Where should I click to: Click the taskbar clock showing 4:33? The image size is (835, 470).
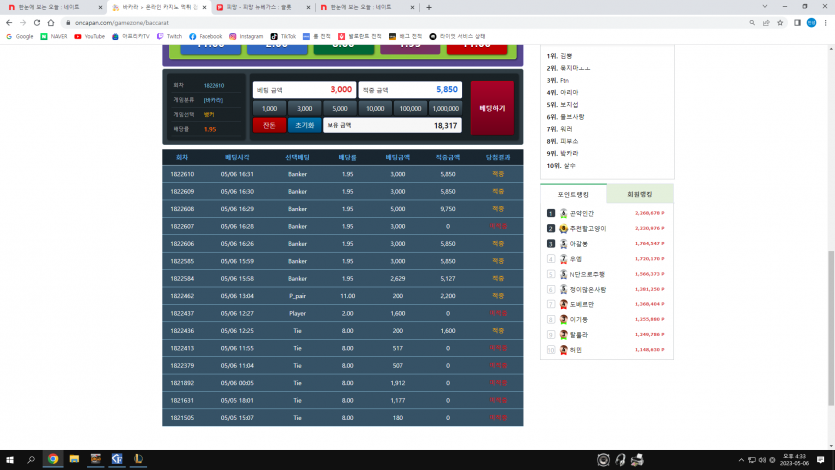click(x=793, y=459)
